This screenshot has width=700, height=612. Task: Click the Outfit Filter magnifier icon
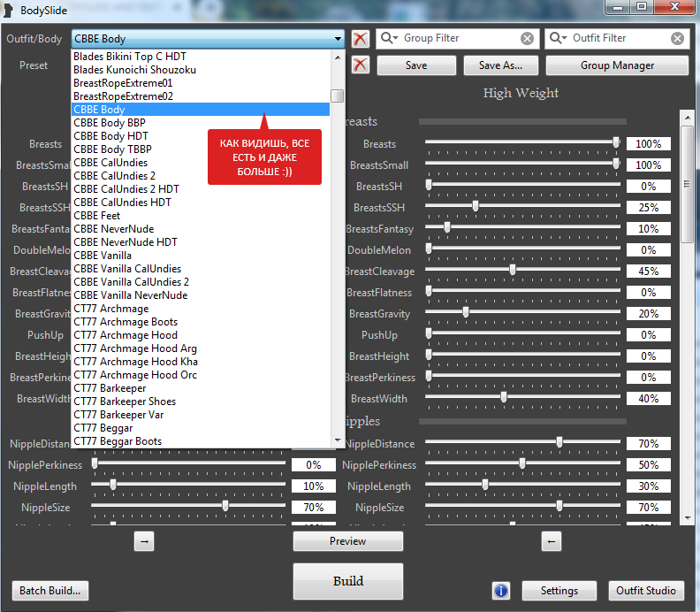558,39
